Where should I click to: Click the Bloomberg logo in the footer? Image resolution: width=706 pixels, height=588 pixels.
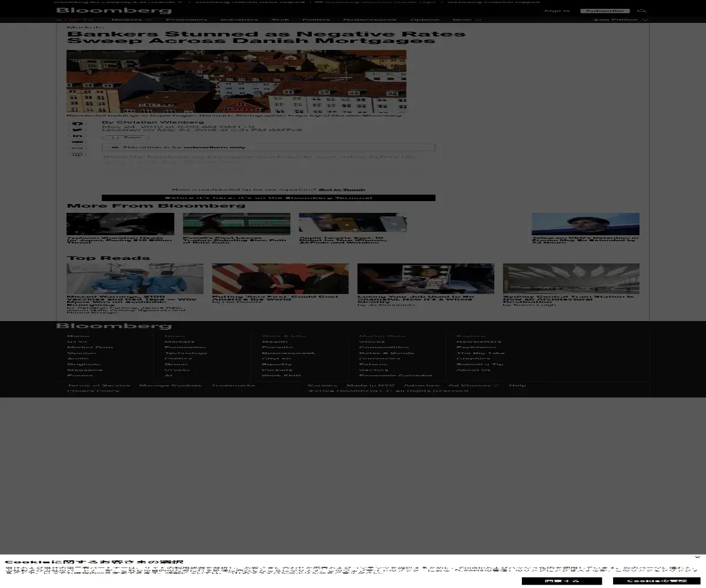[x=114, y=326]
